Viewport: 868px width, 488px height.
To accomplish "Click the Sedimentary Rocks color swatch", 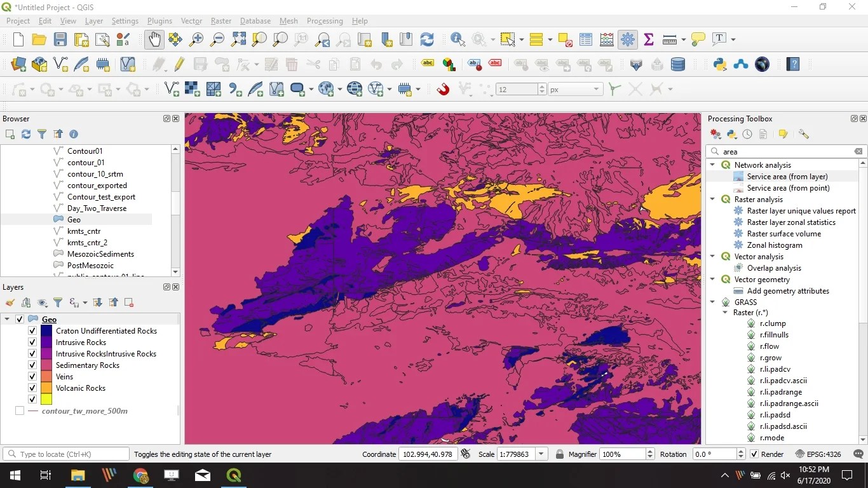I will point(46,365).
